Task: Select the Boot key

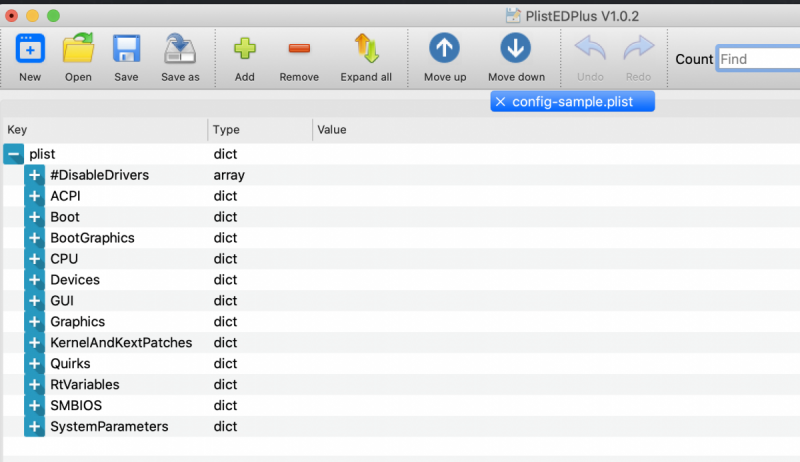Action: pos(65,217)
